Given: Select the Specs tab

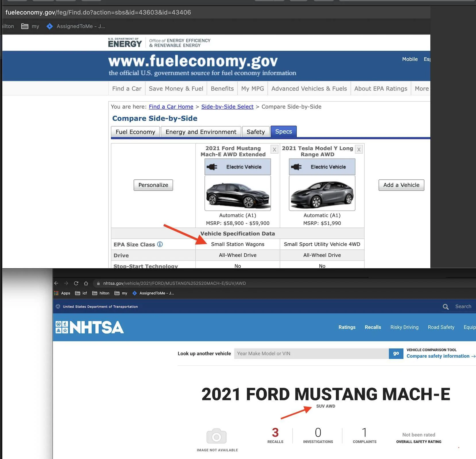Looking at the screenshot, I should (283, 132).
